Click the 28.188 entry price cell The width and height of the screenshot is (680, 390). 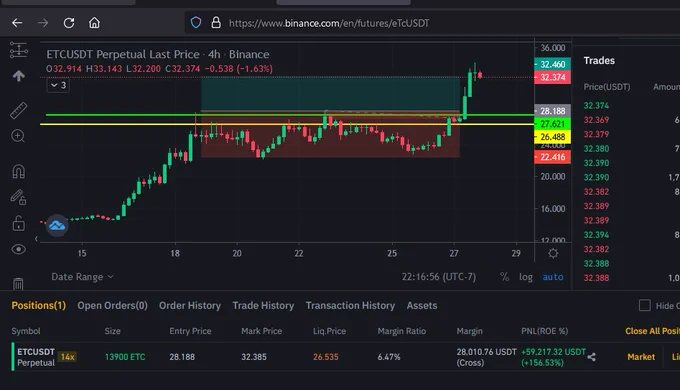point(182,357)
